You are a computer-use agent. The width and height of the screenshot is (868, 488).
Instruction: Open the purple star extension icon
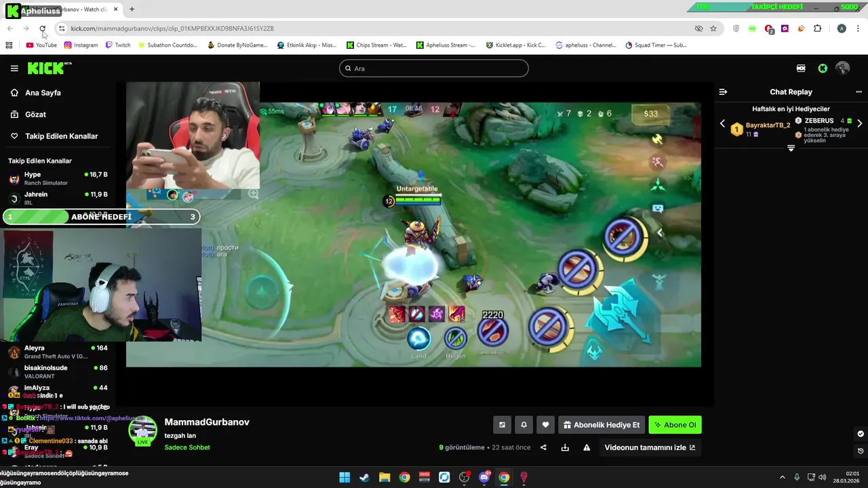785,28
